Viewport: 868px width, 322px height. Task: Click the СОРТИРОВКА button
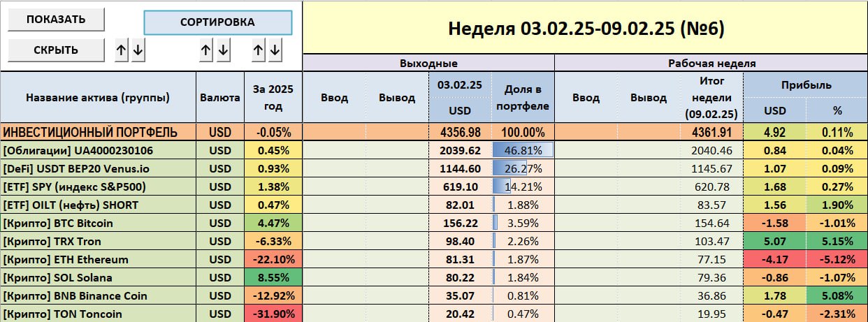pos(217,22)
